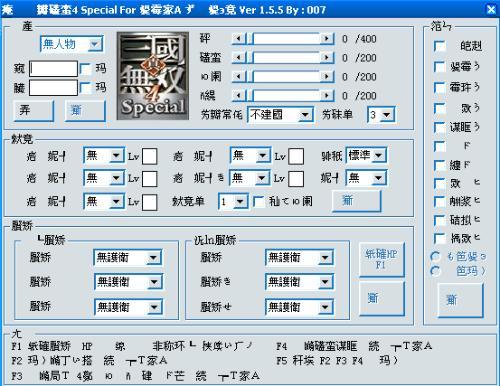
Task: Click the upper text field at top-left
Action: coord(53,69)
